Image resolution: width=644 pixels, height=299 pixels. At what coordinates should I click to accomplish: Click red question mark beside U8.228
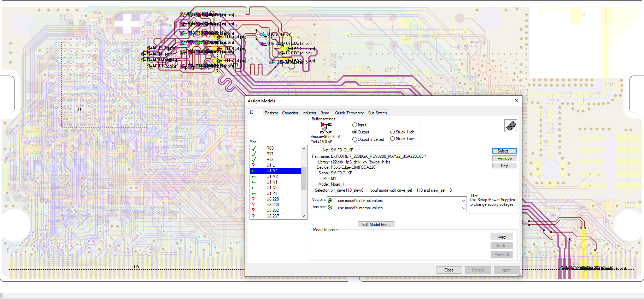click(253, 199)
